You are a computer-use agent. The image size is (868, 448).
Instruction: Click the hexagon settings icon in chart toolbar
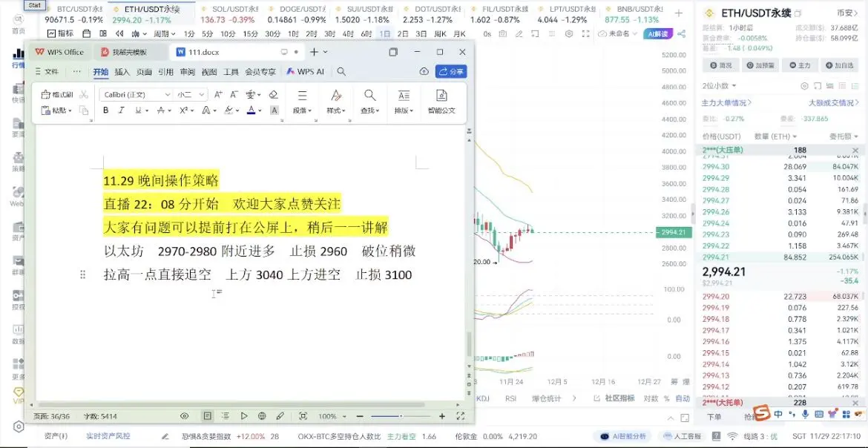[x=568, y=34]
